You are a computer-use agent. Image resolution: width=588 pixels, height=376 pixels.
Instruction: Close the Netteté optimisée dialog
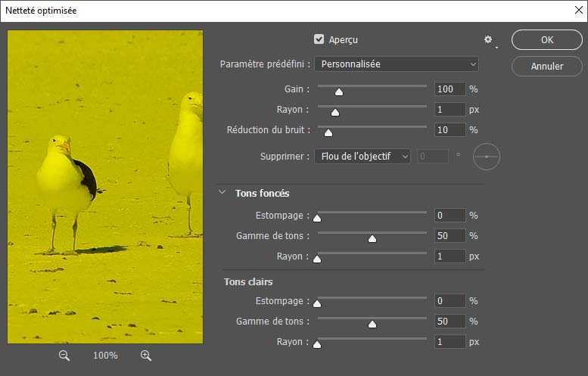577,11
